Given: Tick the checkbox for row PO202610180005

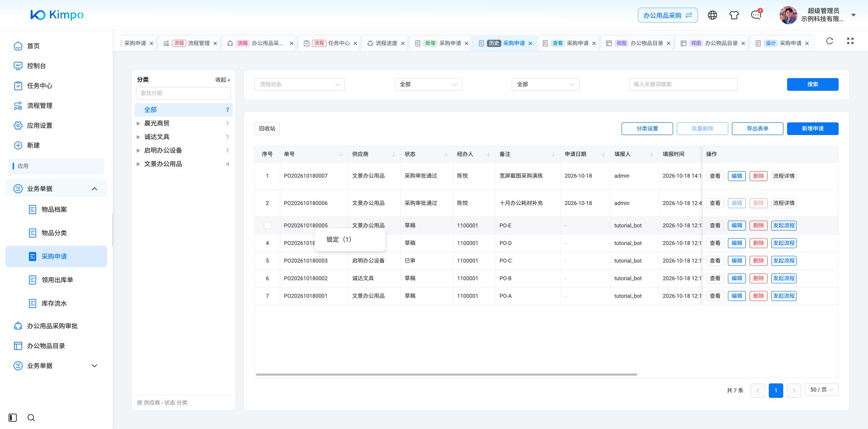Looking at the screenshot, I should point(267,225).
